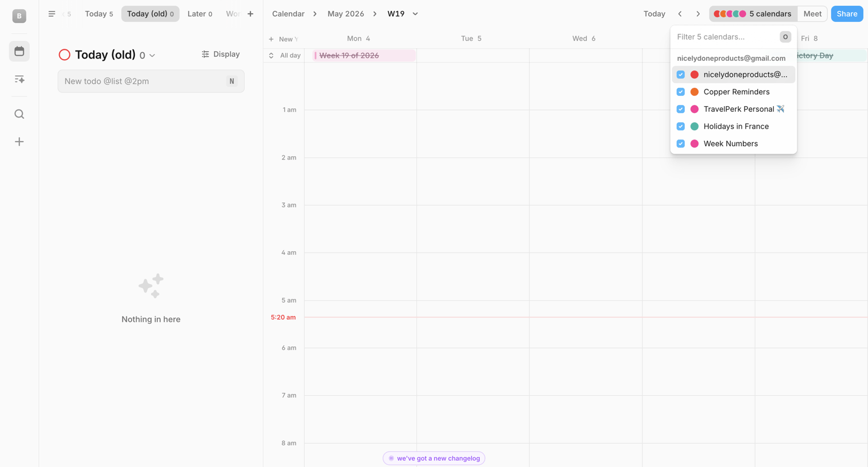Open the Display options button
Viewport: 868px width, 467px height.
[220, 54]
